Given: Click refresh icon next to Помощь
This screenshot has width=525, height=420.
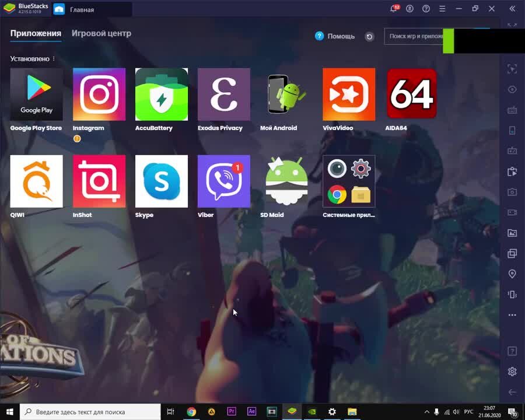Looking at the screenshot, I should pos(369,37).
